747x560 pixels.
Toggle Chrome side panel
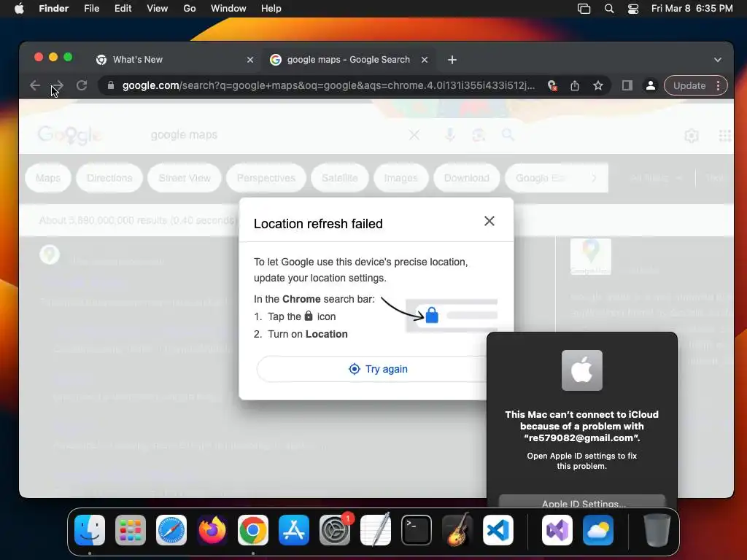tap(627, 86)
